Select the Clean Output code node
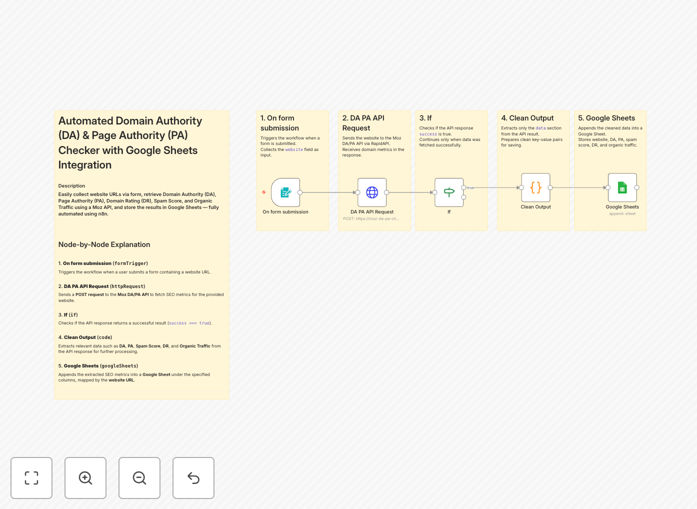The width and height of the screenshot is (697, 509). pyautogui.click(x=536, y=188)
